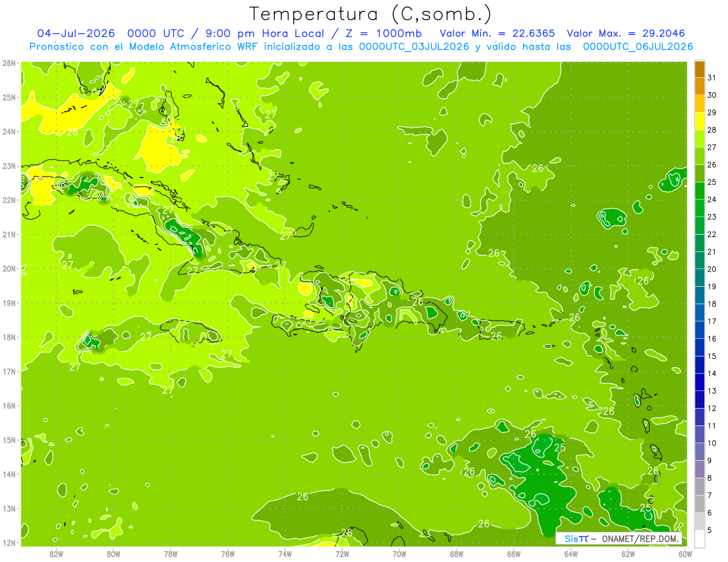Click the '62W' longitude axis label
This screenshot has height=562, width=728.
coord(628,554)
